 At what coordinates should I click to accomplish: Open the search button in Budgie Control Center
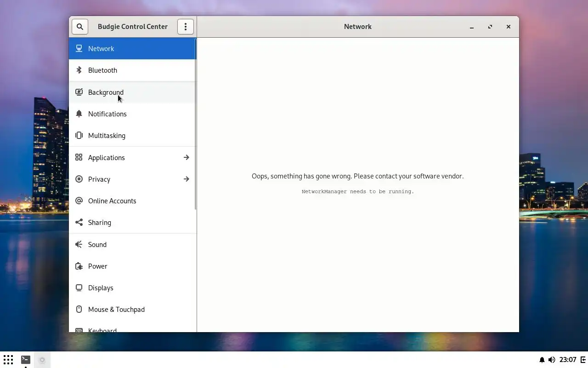coord(80,27)
